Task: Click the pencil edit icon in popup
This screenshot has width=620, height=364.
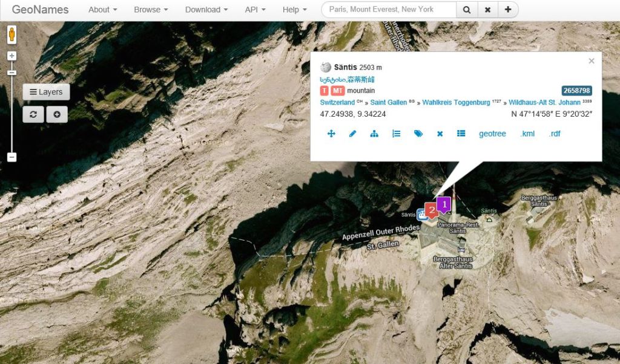Action: [x=353, y=134]
